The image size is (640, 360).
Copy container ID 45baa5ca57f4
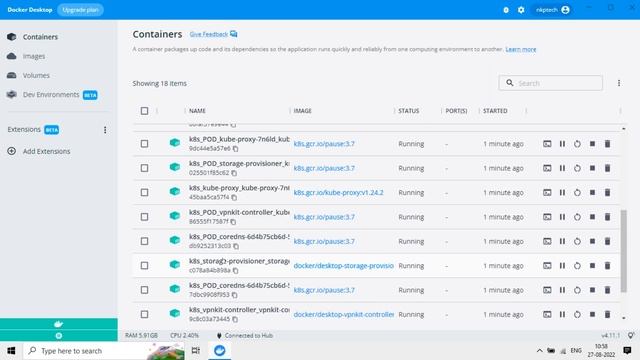pos(234,197)
